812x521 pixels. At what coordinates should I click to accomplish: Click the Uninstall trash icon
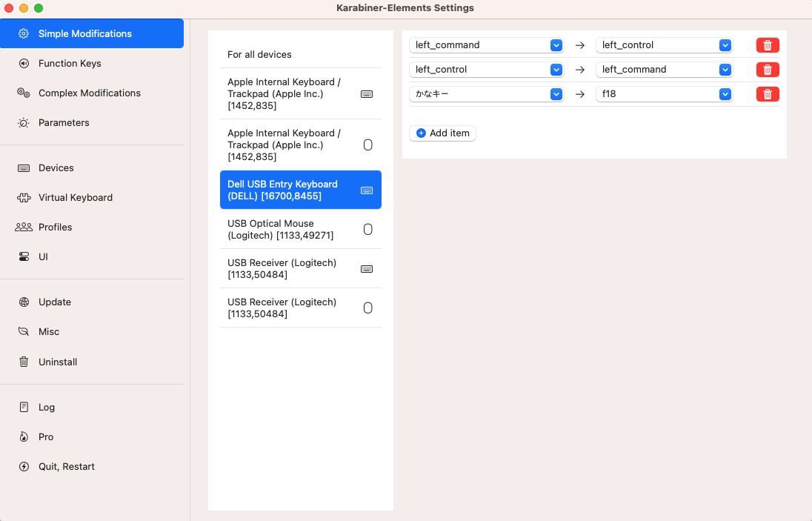point(24,362)
